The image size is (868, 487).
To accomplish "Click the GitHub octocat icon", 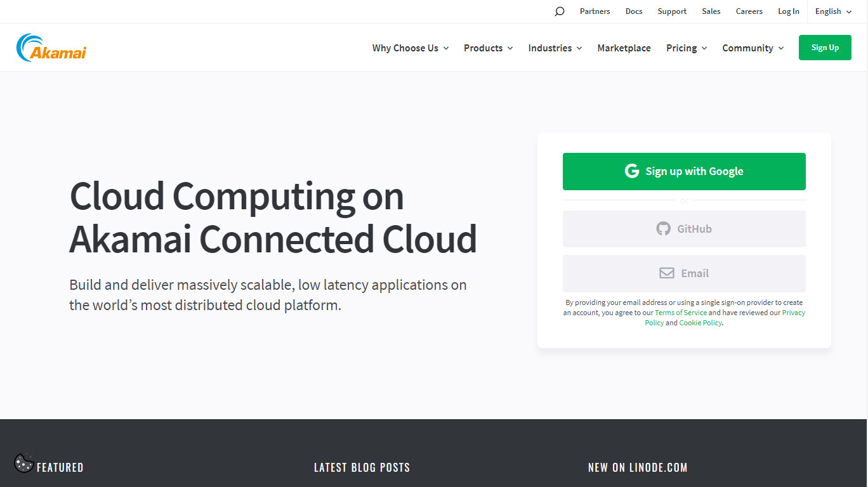I will [663, 229].
